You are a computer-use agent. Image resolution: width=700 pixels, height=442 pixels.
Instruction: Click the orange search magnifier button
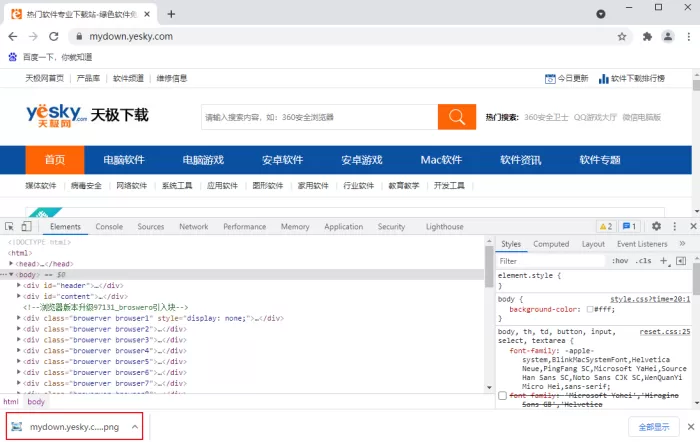click(457, 117)
